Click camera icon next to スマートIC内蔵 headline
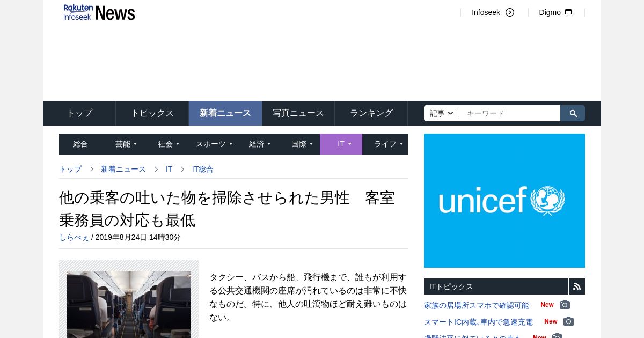Image resolution: width=644 pixels, height=338 pixels. tap(568, 321)
